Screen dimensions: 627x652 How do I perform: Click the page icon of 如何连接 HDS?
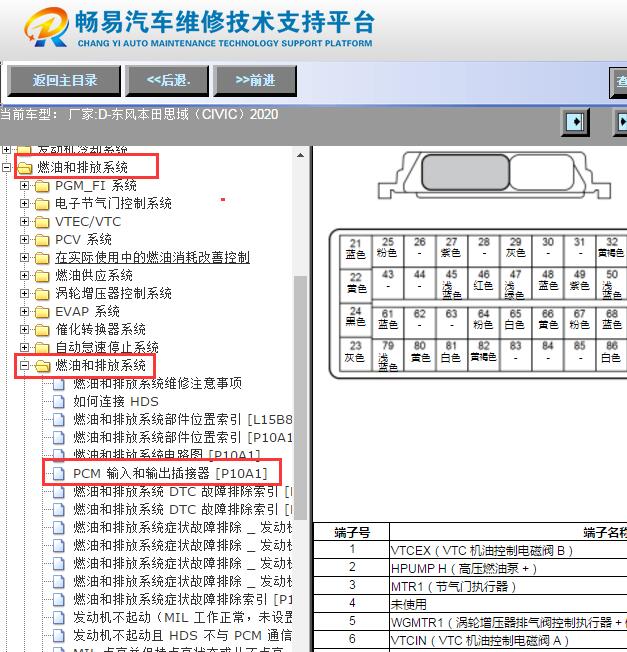(59, 402)
